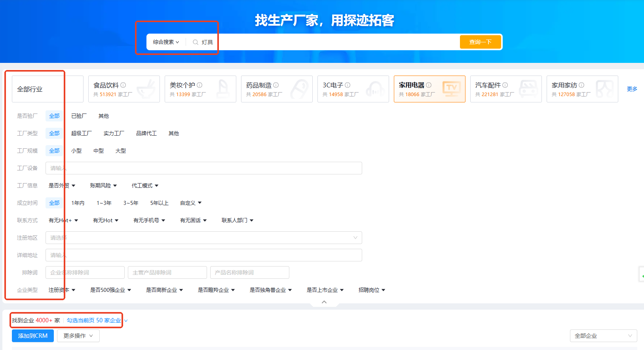Click info icon beside 食品饮料
This screenshot has height=350, width=644.
pos(123,85)
